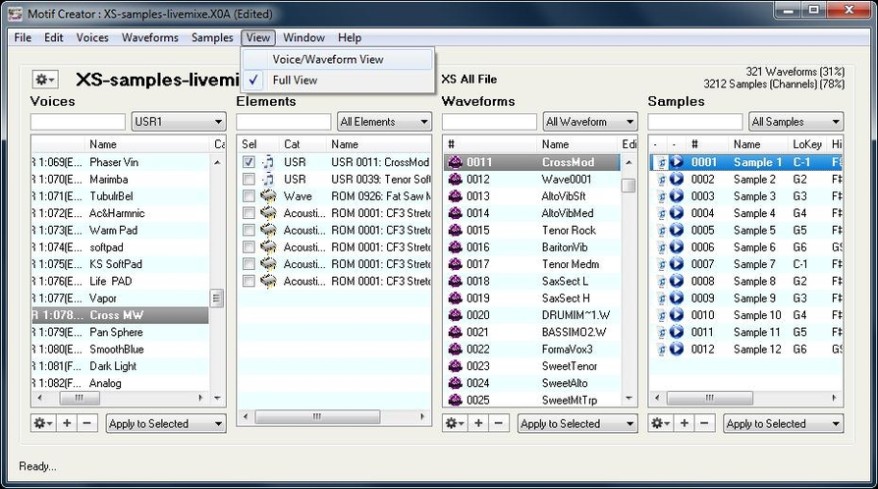Play Sample 5 preview

click(x=676, y=230)
